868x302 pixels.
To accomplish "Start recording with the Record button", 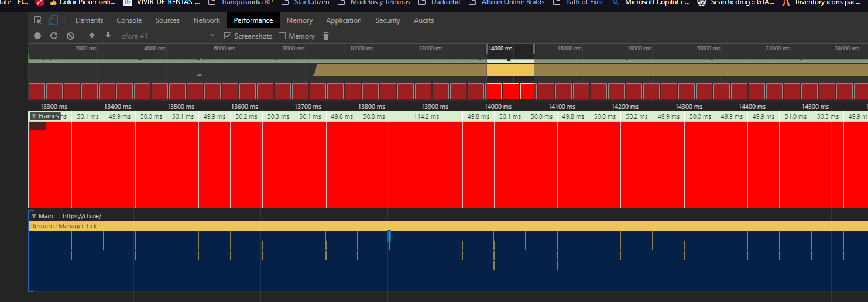I will [x=37, y=36].
